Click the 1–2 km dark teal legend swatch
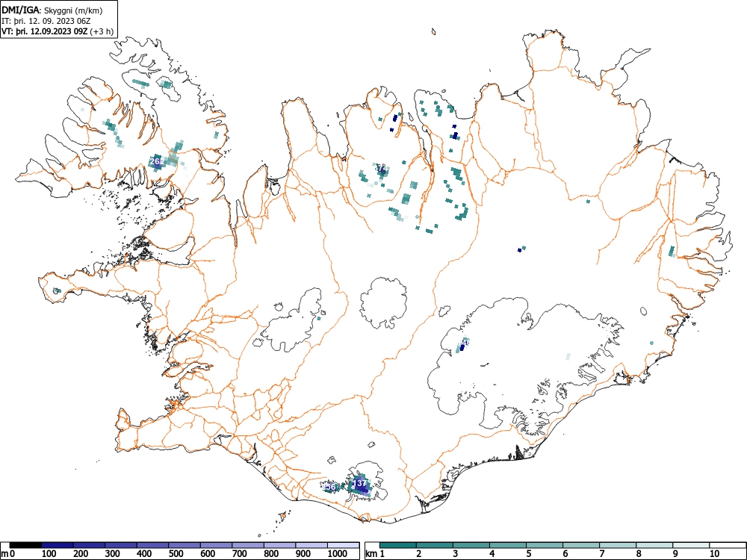 398,545
